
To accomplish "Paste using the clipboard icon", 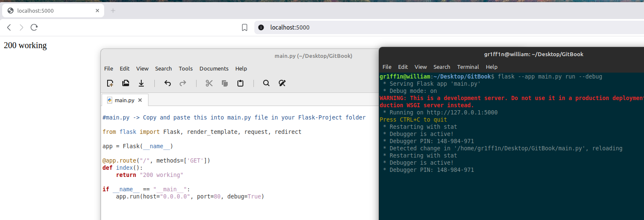I will click(240, 83).
